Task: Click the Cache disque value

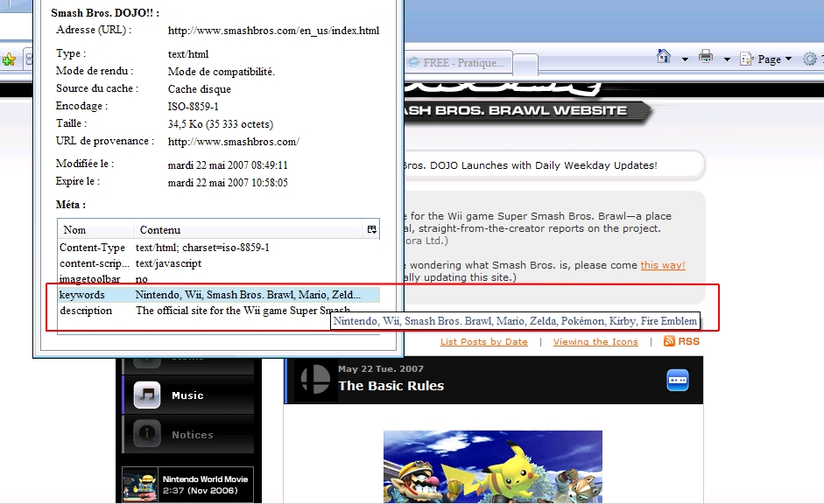Action: pos(199,89)
